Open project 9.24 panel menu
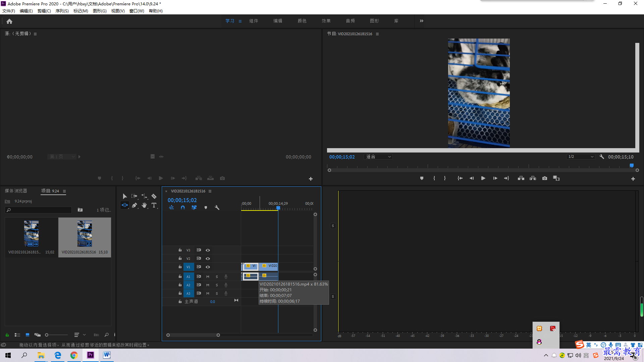 [64, 191]
